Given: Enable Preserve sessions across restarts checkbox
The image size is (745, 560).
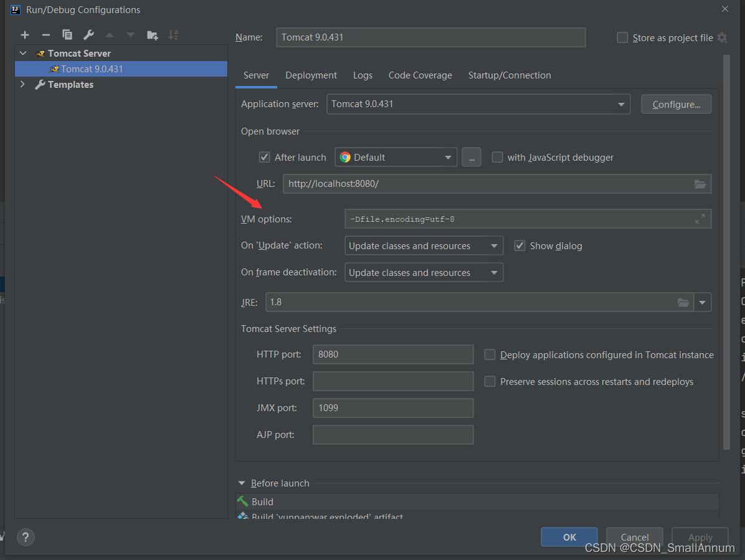Looking at the screenshot, I should pyautogui.click(x=490, y=381).
